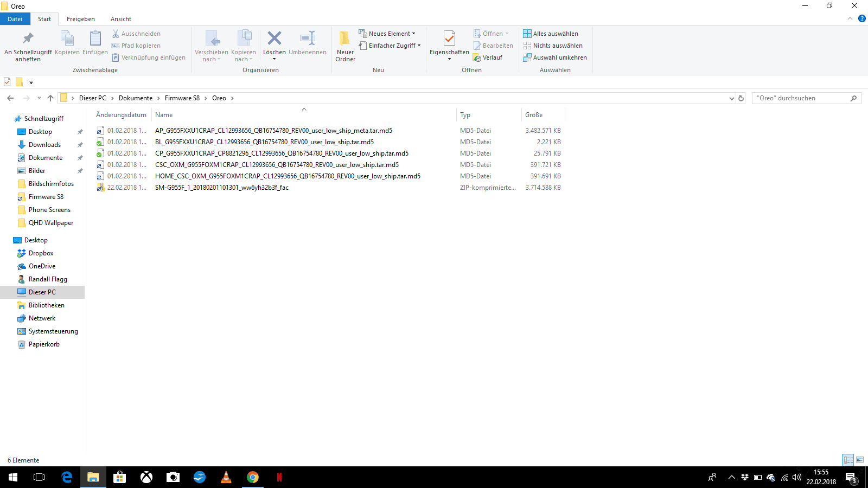Viewport: 868px width, 488px height.
Task: Select the Start ribbon tab
Action: click(44, 19)
